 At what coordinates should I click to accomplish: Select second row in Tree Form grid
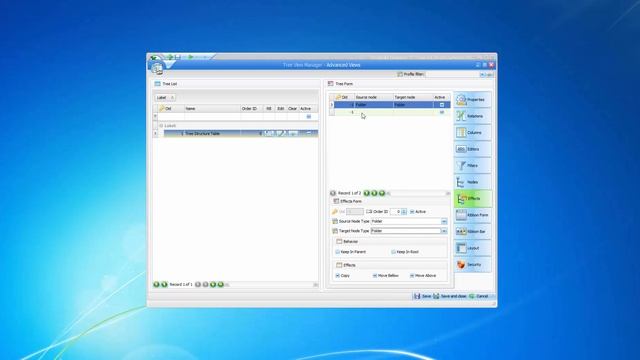coord(392,112)
